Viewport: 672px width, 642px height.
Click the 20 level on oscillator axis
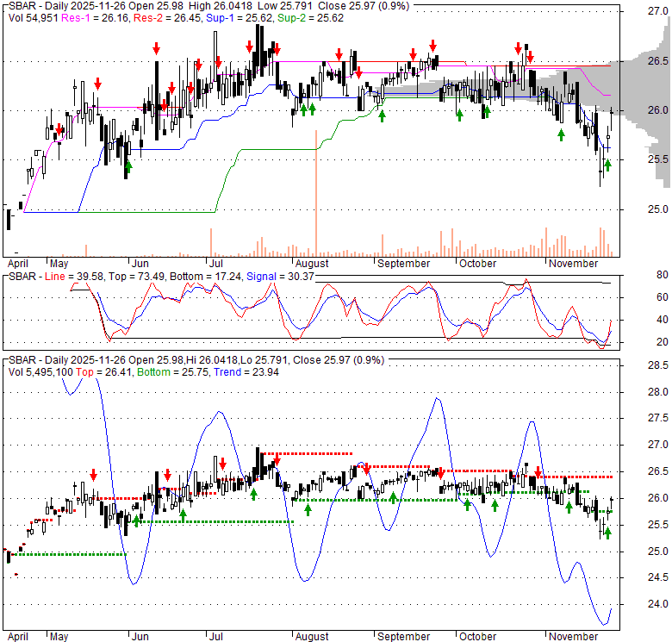click(663, 342)
